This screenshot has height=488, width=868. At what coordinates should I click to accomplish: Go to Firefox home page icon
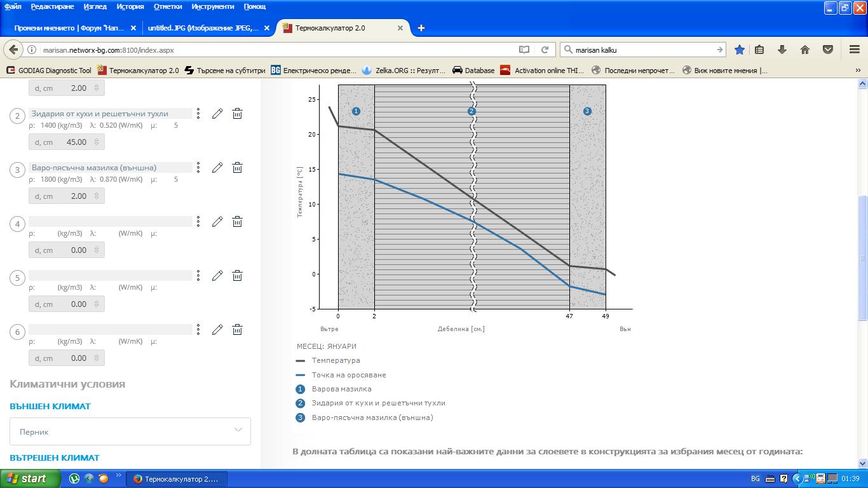(x=804, y=50)
